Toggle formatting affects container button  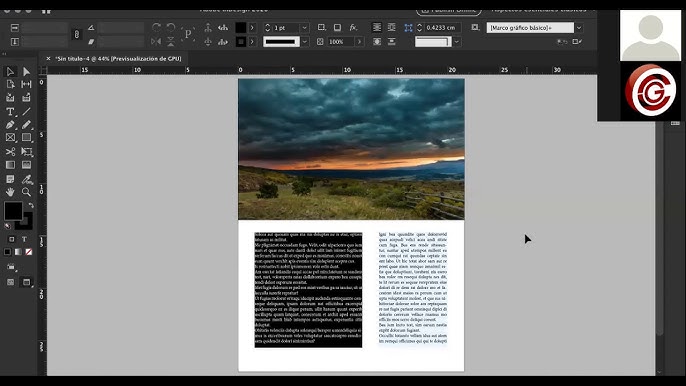pyautogui.click(x=11, y=239)
